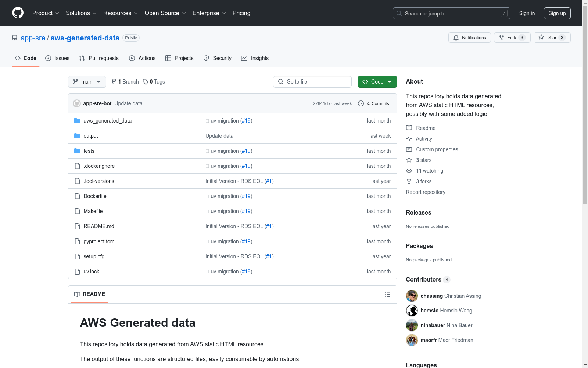Open the setup.cfg file
The height and width of the screenshot is (368, 588).
tap(94, 256)
